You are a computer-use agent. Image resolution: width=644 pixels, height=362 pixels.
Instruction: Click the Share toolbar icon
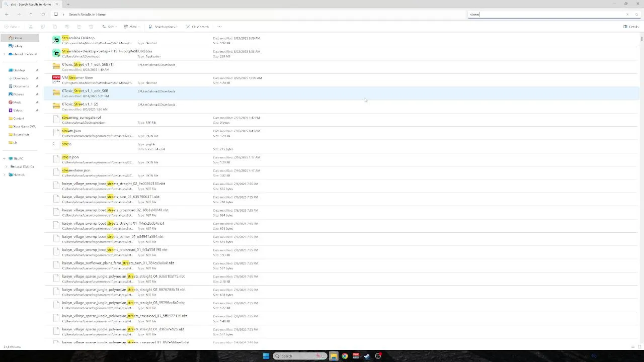(79, 27)
